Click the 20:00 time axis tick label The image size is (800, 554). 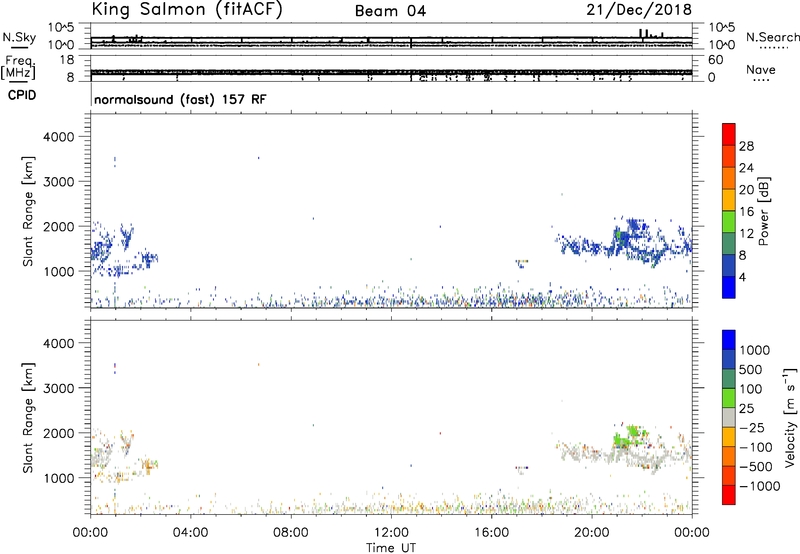point(592,533)
